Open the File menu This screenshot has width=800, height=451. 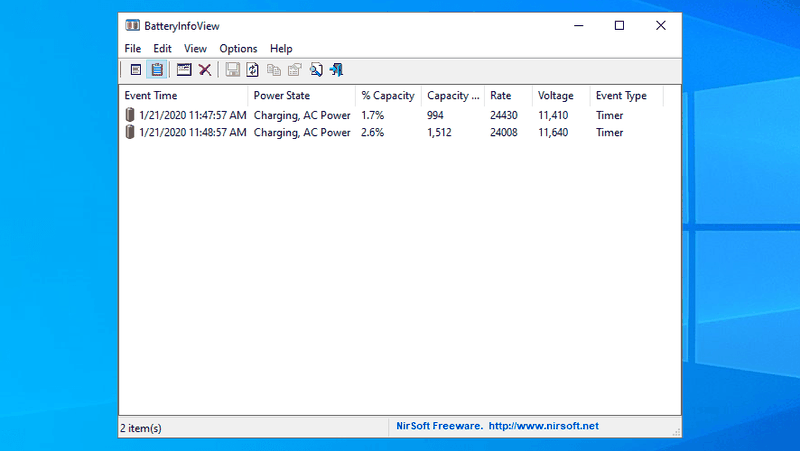pos(133,48)
